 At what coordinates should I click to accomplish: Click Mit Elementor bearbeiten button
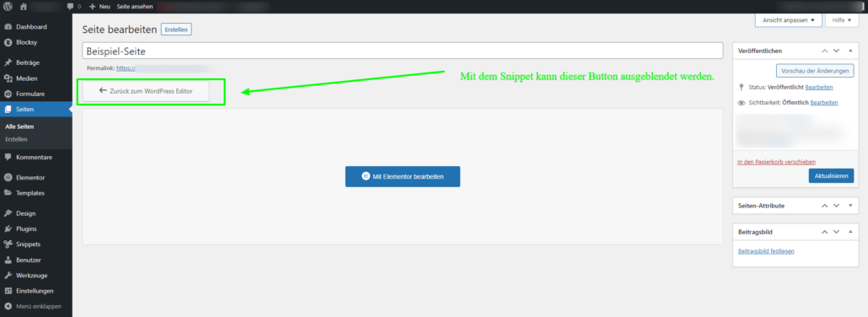click(x=403, y=176)
